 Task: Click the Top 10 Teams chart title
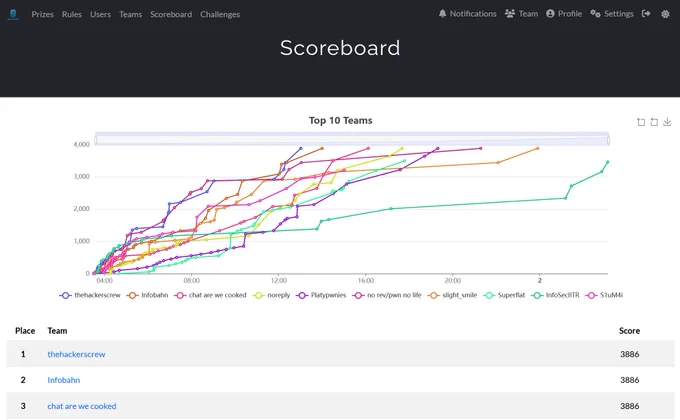340,121
